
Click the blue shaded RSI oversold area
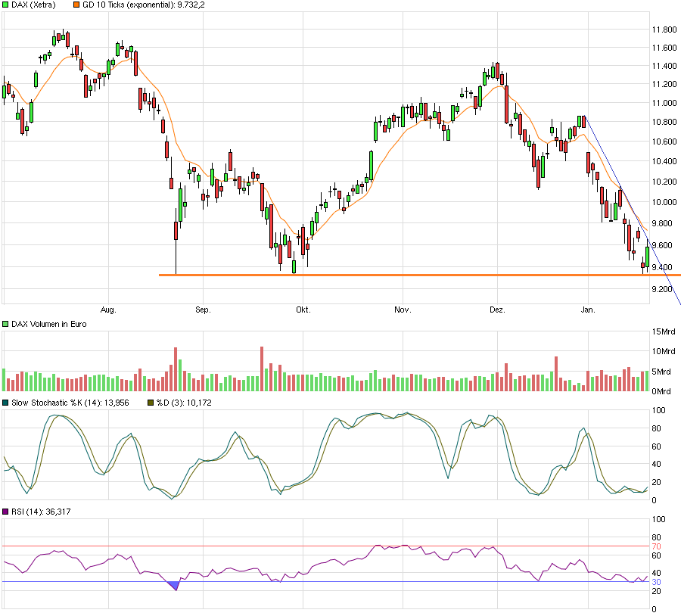(x=174, y=585)
